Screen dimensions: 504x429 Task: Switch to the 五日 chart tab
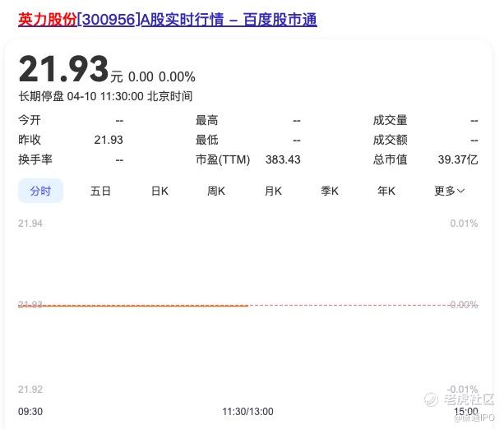click(100, 191)
